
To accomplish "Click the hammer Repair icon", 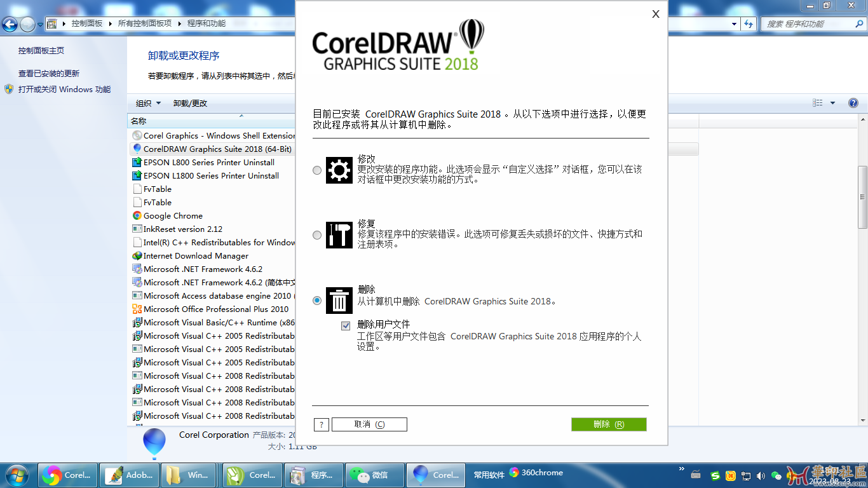I will (x=339, y=235).
